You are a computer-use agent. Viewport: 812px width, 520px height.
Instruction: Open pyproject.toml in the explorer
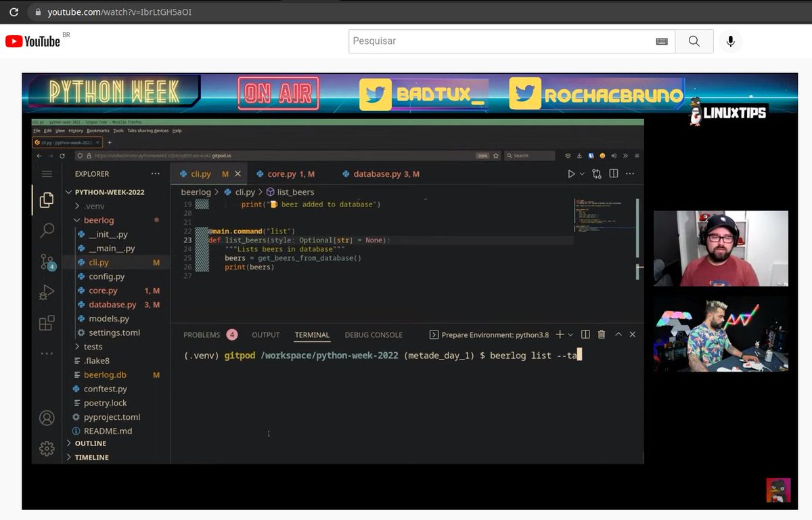112,417
